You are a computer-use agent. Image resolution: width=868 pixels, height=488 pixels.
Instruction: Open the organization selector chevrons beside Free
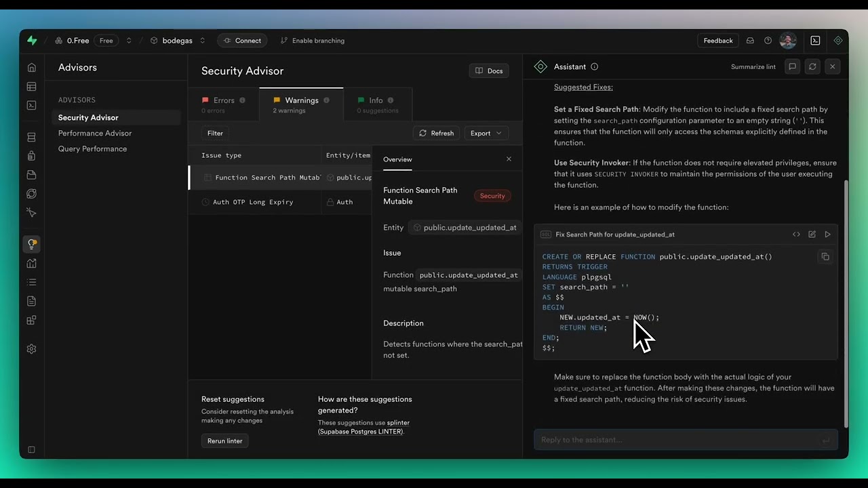(x=129, y=41)
